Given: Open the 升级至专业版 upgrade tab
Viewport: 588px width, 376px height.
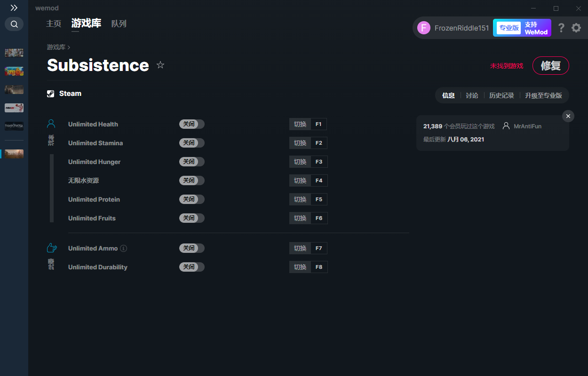Looking at the screenshot, I should click(543, 95).
